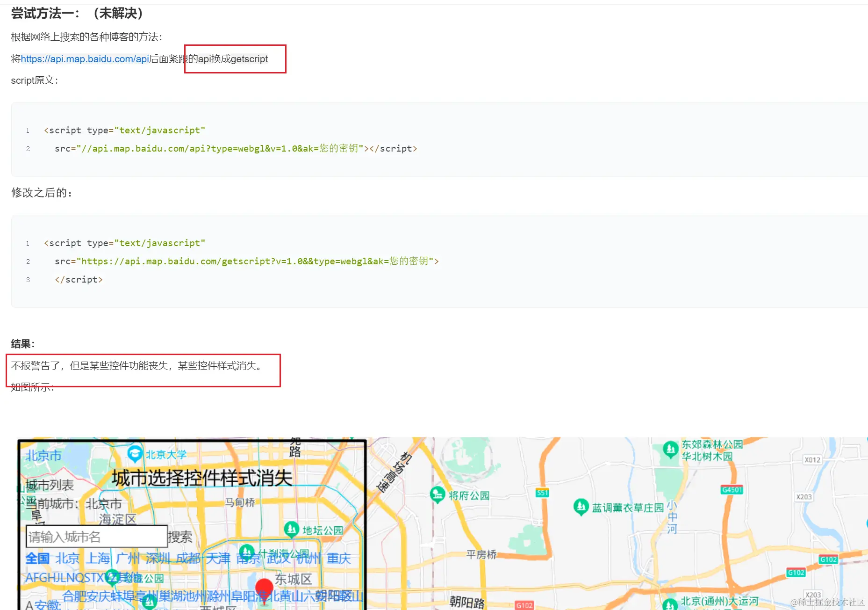
Task: Pick the 成都 city link
Action: click(x=188, y=559)
